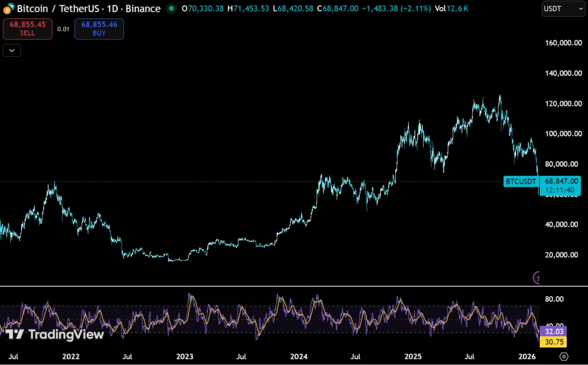Click the 0.01 spread value

(63, 29)
